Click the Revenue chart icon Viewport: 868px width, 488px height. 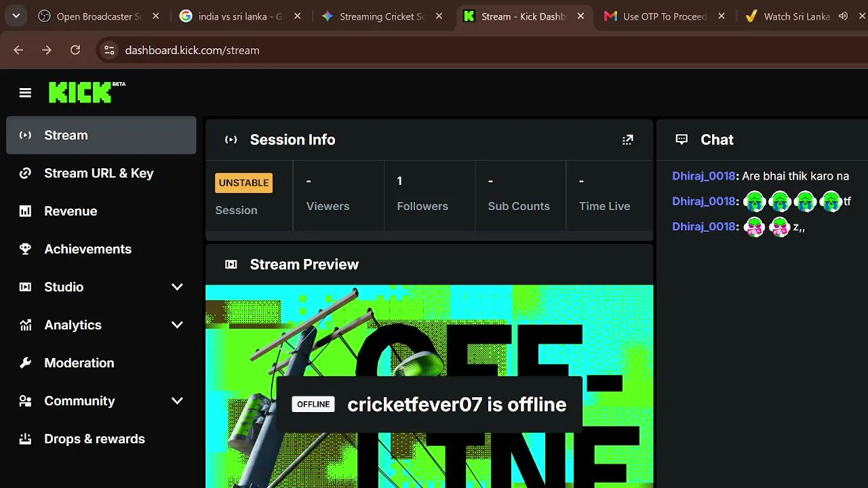[x=25, y=211]
